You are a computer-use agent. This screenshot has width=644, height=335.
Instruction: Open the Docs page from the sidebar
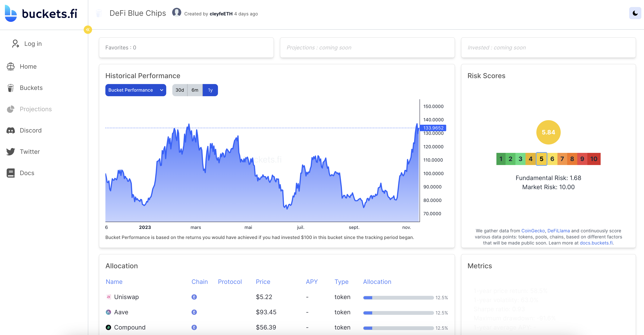27,173
